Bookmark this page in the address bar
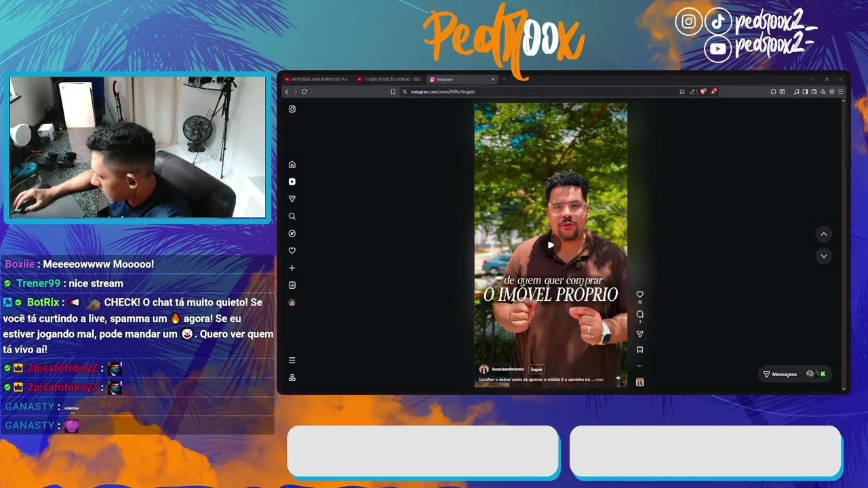Viewport: 868px width, 488px height. 393,91
